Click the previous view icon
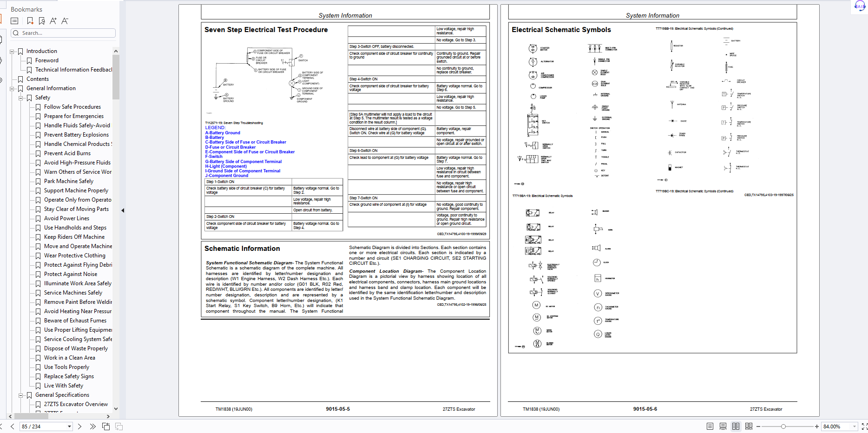The image size is (868, 433). click(x=106, y=426)
